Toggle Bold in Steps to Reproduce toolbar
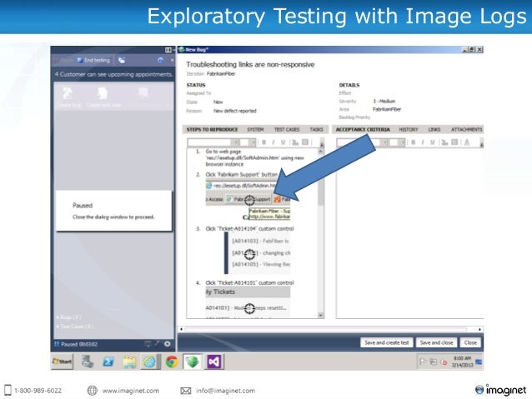 pyautogui.click(x=263, y=142)
